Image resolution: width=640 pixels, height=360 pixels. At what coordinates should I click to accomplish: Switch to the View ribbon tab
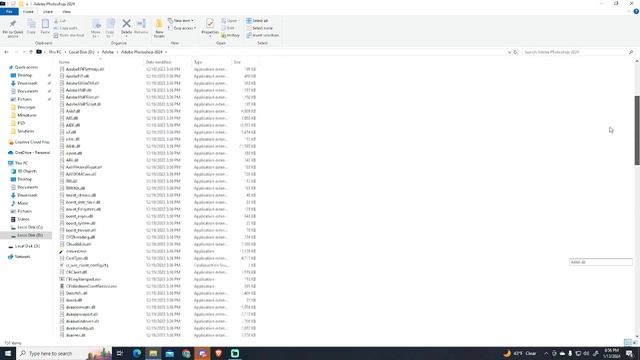click(66, 12)
